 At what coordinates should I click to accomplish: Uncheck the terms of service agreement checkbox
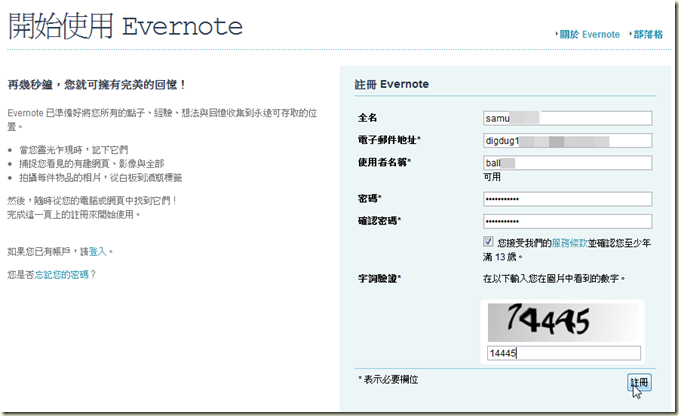point(488,242)
